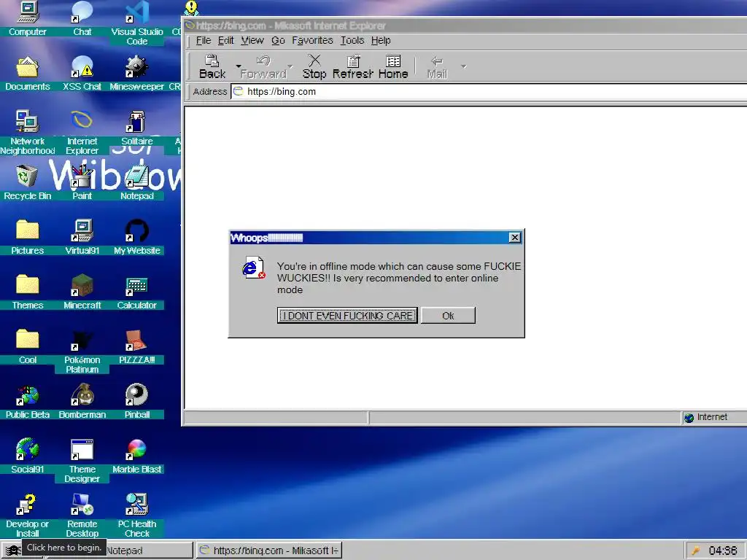Viewport: 747px width, 560px height.
Task: Click I DONT EVEN CARE dialog button
Action: [347, 315]
